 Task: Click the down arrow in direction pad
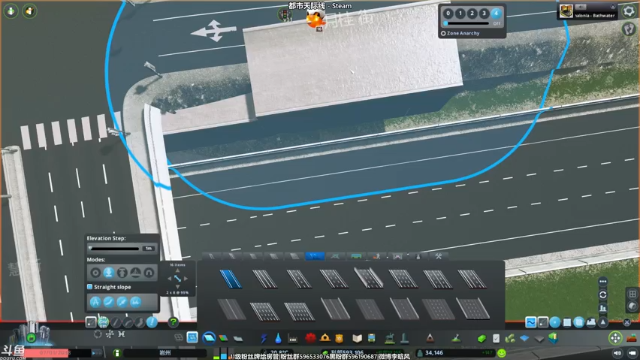click(x=177, y=287)
